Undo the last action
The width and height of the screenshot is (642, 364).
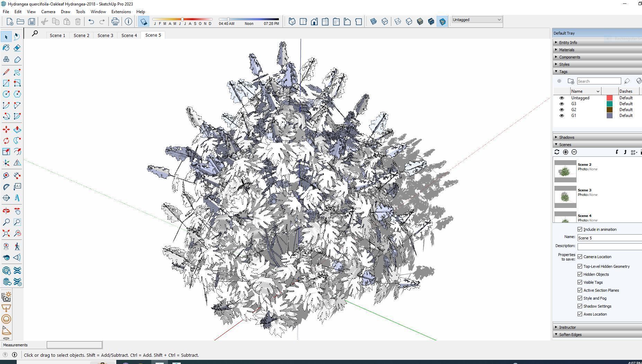coord(91,21)
